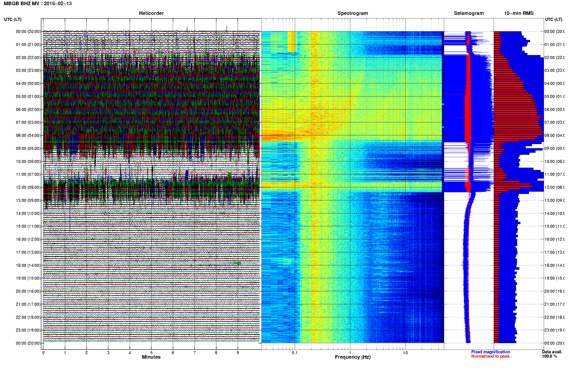
Task: Click the frequency tick label '1'
Action: 350,353
